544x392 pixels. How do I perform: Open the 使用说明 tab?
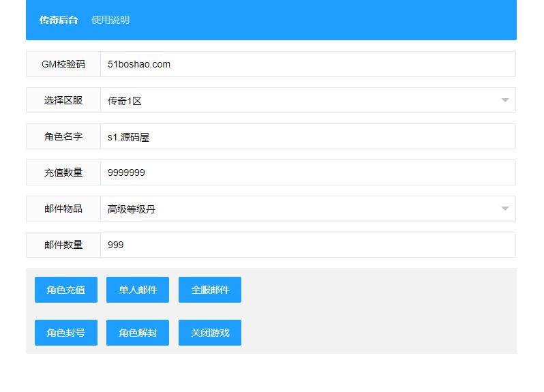coord(110,20)
